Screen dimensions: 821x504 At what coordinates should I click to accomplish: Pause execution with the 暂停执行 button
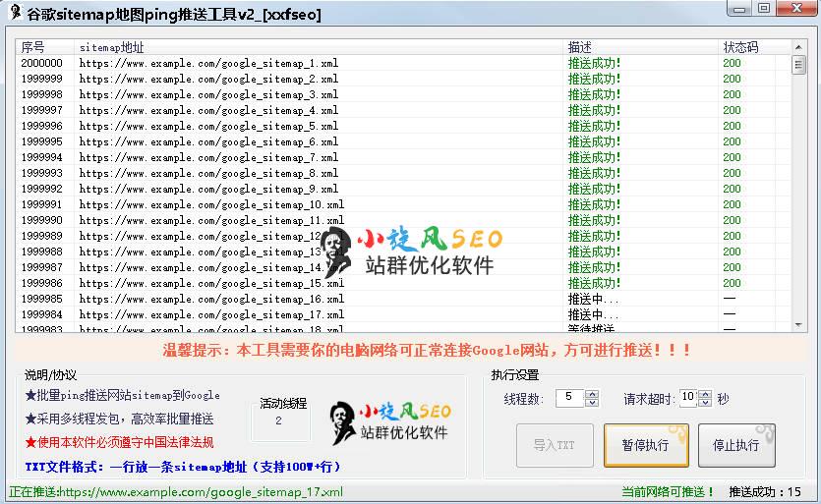coord(646,445)
